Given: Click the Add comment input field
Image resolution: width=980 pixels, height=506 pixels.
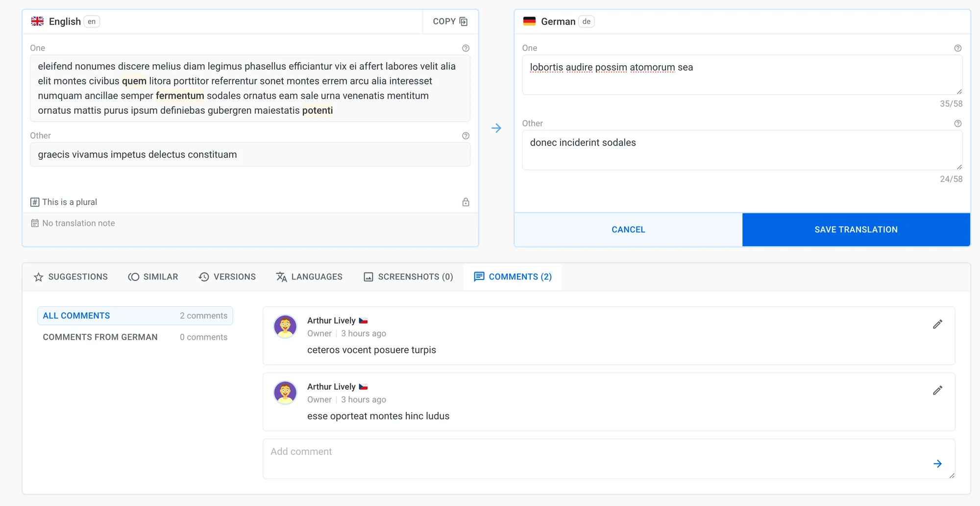Looking at the screenshot, I should [609, 459].
